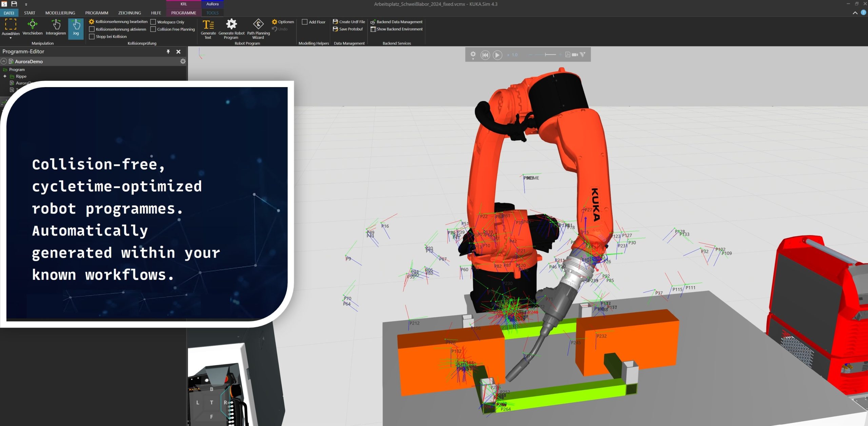
Task: Click the export to PDF icon
Action: coord(568,55)
